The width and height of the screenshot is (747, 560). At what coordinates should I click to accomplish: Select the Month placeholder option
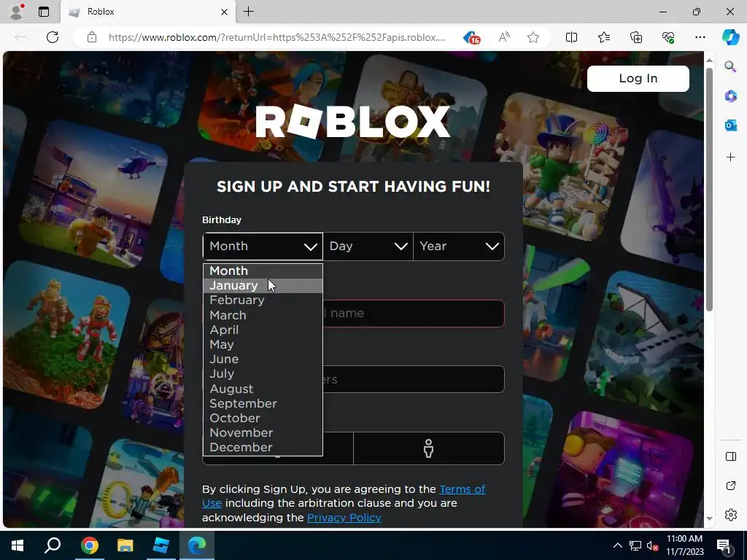(263, 271)
